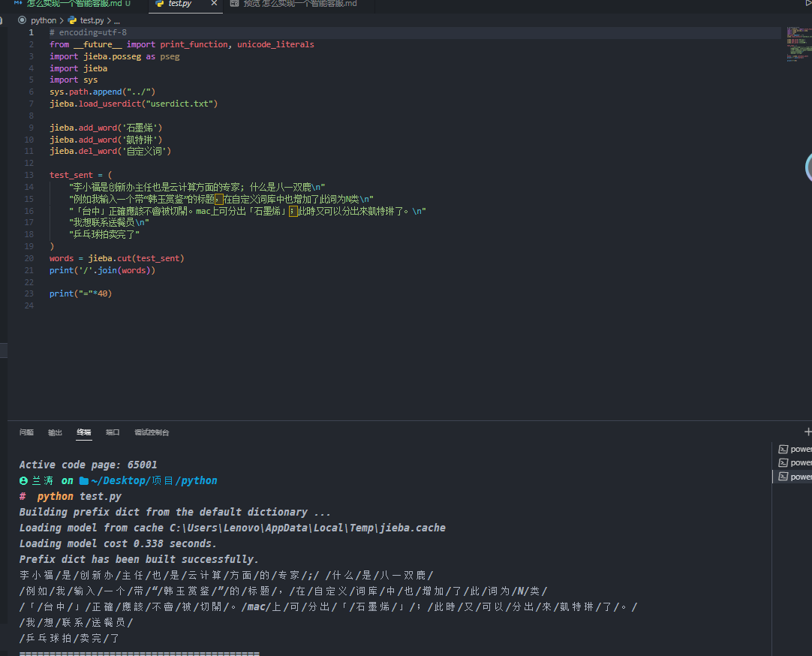Click the jieba.add_word('凱特琳') line

[106, 140]
